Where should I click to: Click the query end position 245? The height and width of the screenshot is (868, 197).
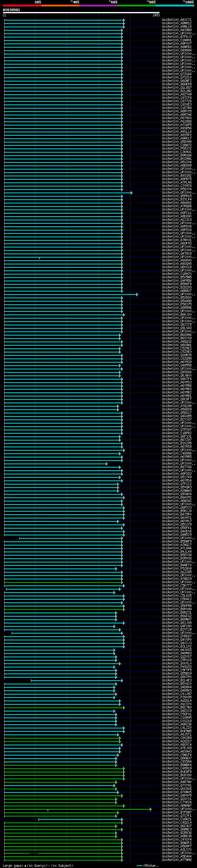coord(155,15)
